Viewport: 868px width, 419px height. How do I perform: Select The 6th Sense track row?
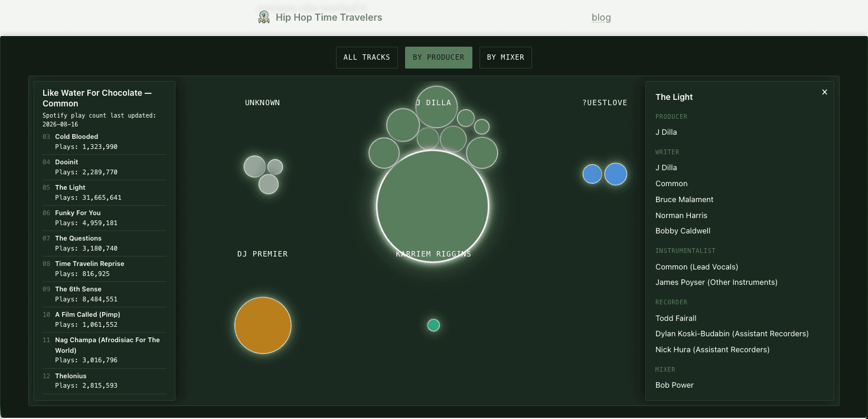(x=105, y=294)
